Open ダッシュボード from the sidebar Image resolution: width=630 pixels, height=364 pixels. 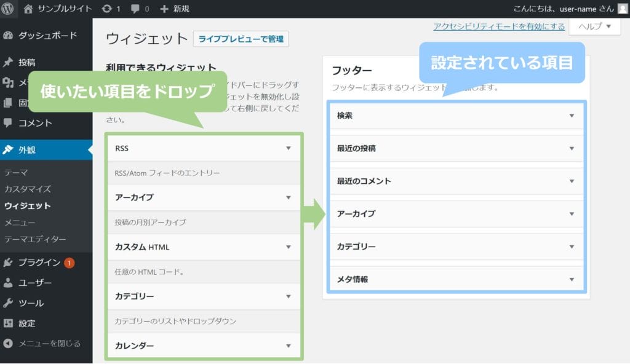(47, 35)
